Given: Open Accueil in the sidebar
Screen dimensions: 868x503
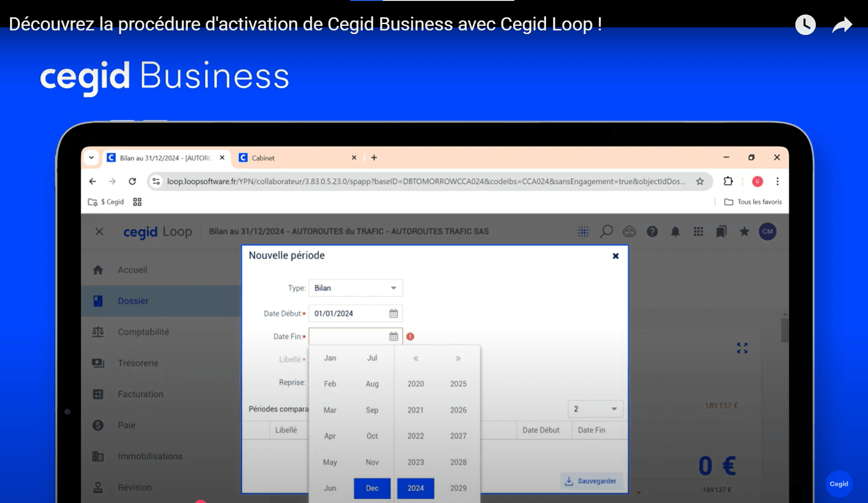Looking at the screenshot, I should pyautogui.click(x=161, y=270).
